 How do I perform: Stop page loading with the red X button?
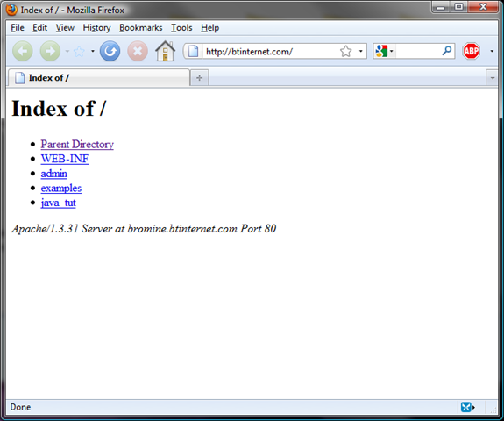click(138, 51)
